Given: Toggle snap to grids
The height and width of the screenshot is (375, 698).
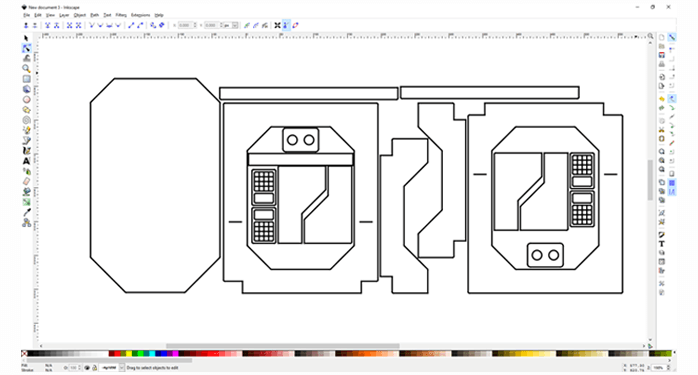Looking at the screenshot, I should 672,183.
